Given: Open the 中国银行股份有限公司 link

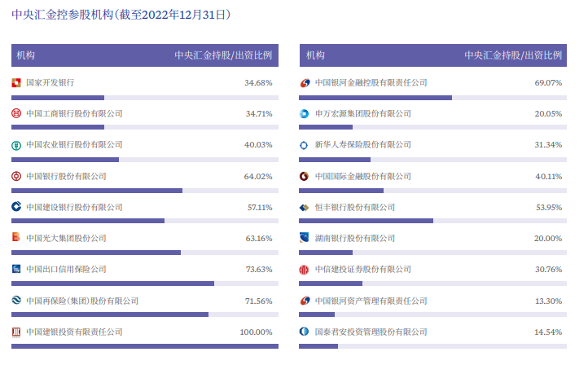Looking at the screenshot, I should coord(67,176).
